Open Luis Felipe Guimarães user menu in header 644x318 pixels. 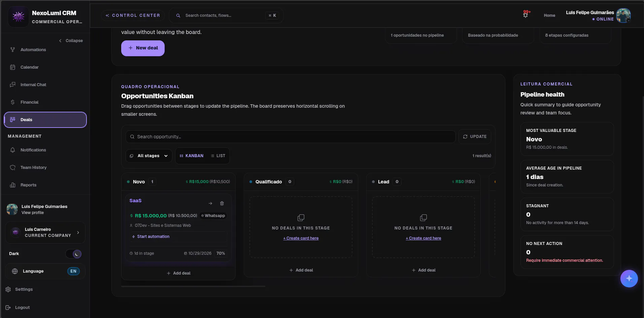pos(598,15)
